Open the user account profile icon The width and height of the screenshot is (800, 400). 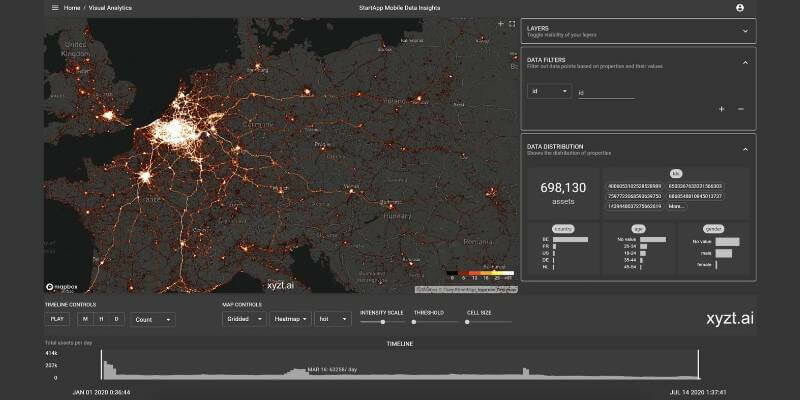click(740, 8)
